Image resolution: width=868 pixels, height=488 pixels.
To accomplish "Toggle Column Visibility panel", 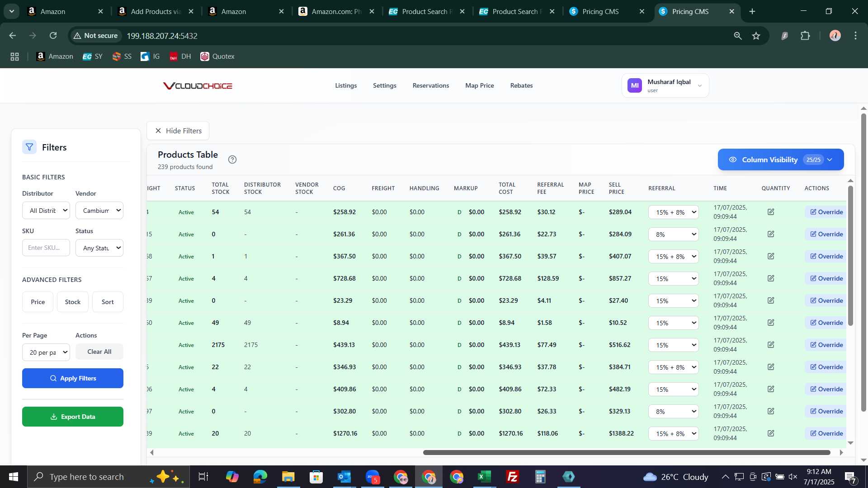I will [x=781, y=160].
